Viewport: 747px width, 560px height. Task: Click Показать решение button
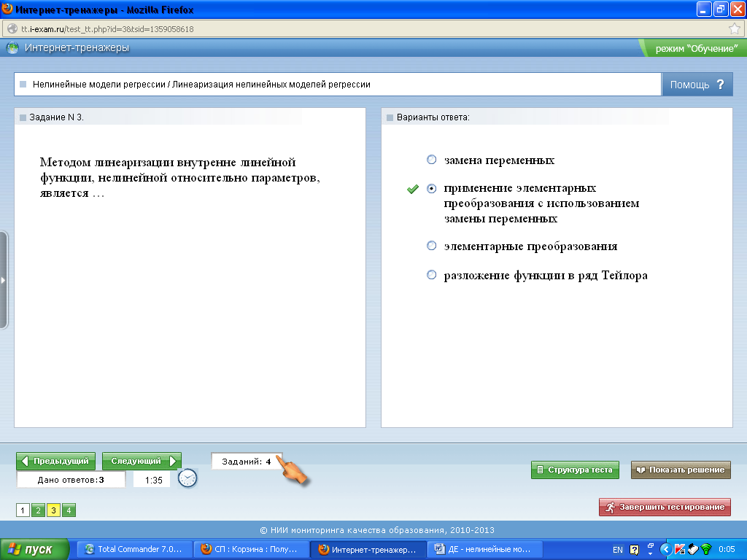pyautogui.click(x=681, y=470)
